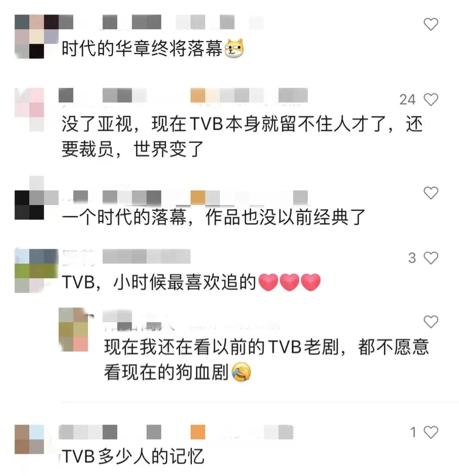Viewport: 459px width, 476px height.
Task: Tap the comment text '时代的华章终将落幕'
Action: pyautogui.click(x=142, y=48)
